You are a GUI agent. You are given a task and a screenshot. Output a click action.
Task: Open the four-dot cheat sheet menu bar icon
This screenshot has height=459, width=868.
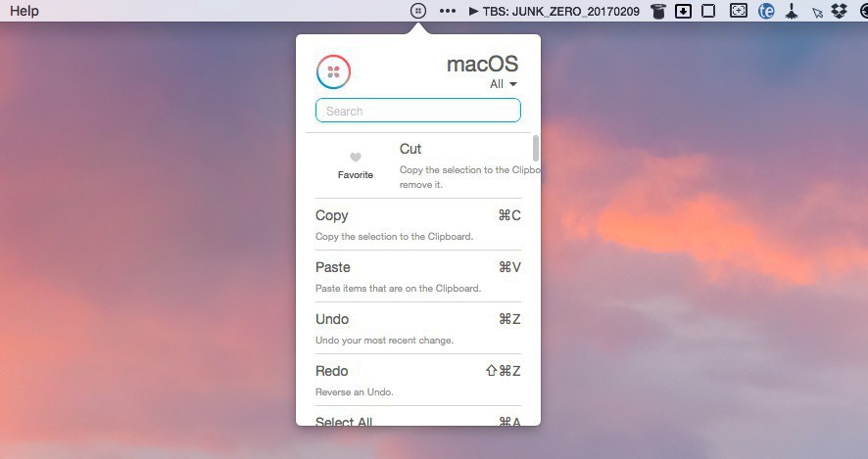[x=418, y=11]
